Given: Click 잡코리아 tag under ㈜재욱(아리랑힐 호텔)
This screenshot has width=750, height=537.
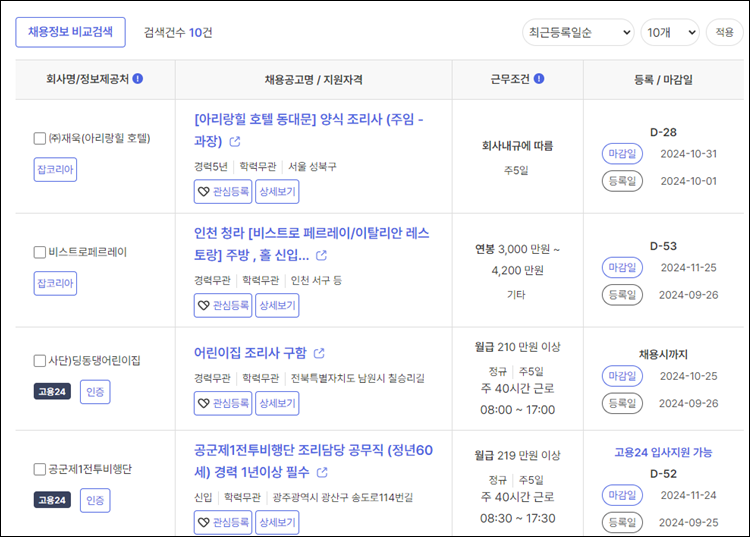Looking at the screenshot, I should (55, 169).
